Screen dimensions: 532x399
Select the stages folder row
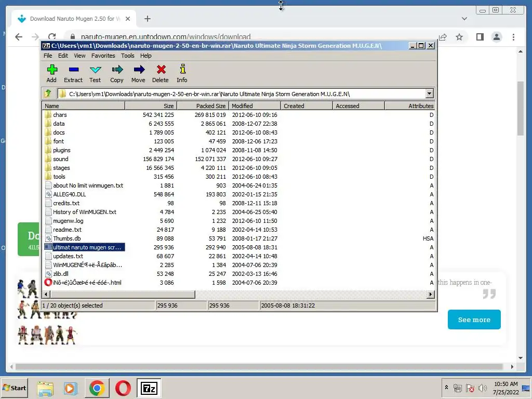[238, 168]
